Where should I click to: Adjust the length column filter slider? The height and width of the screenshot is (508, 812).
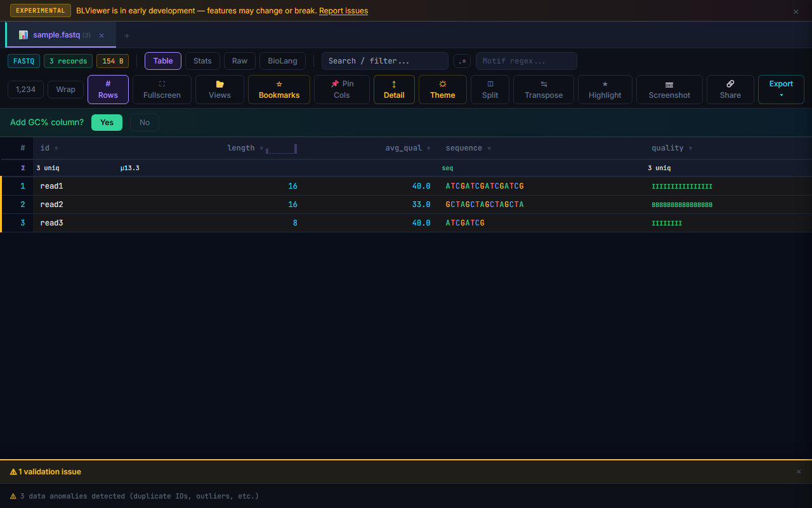pyautogui.click(x=282, y=149)
